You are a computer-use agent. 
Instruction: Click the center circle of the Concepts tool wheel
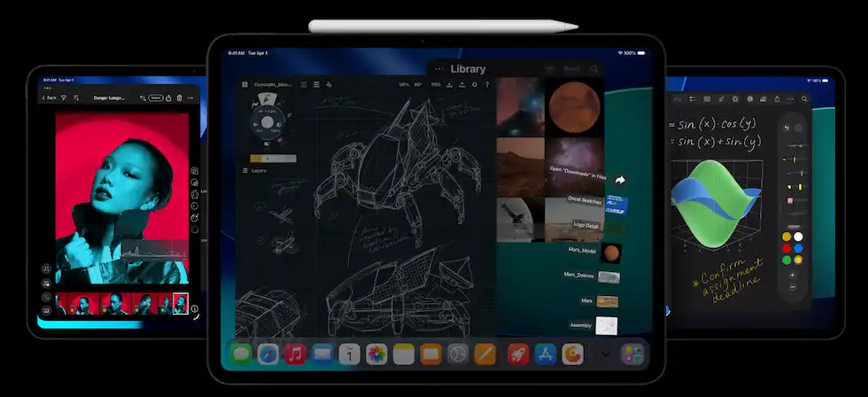(267, 122)
